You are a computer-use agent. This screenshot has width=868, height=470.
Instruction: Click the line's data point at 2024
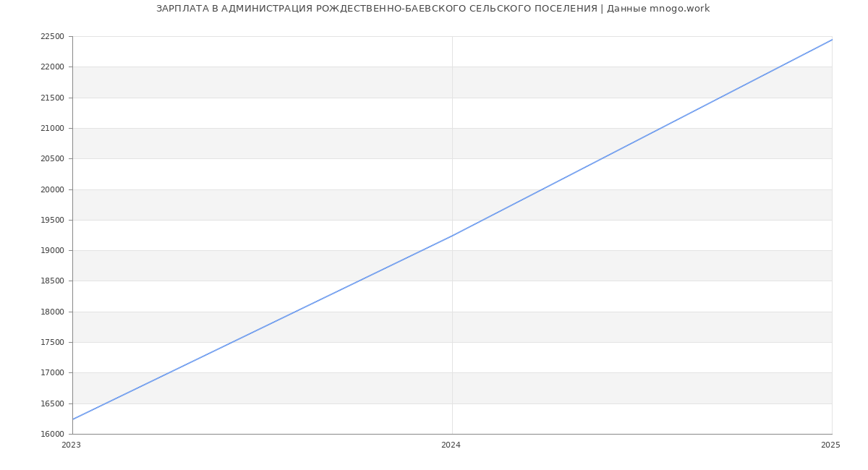(x=452, y=236)
